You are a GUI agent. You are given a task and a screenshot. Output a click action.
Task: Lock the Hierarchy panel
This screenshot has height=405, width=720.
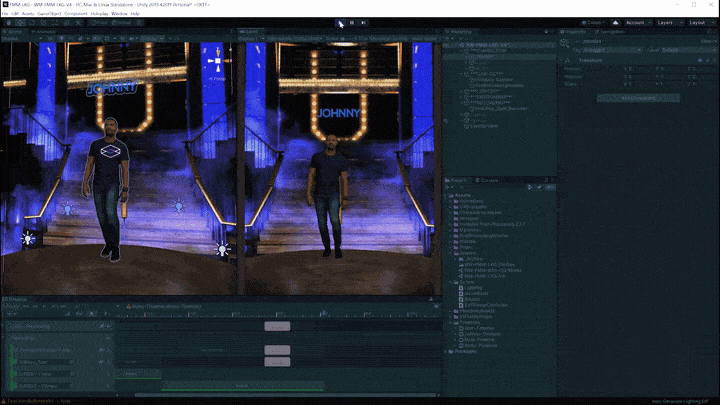point(546,32)
